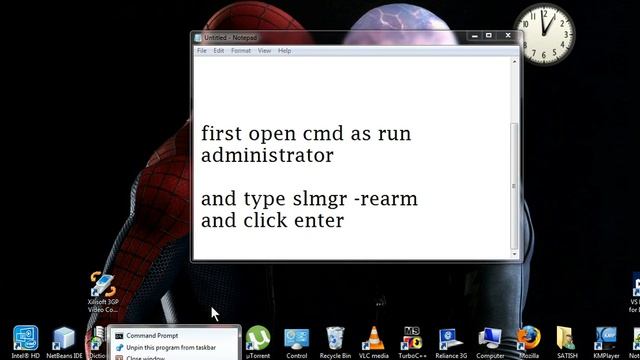Click the word 'administrator' in Notepad
This screenshot has width=640, height=360.
(x=267, y=156)
